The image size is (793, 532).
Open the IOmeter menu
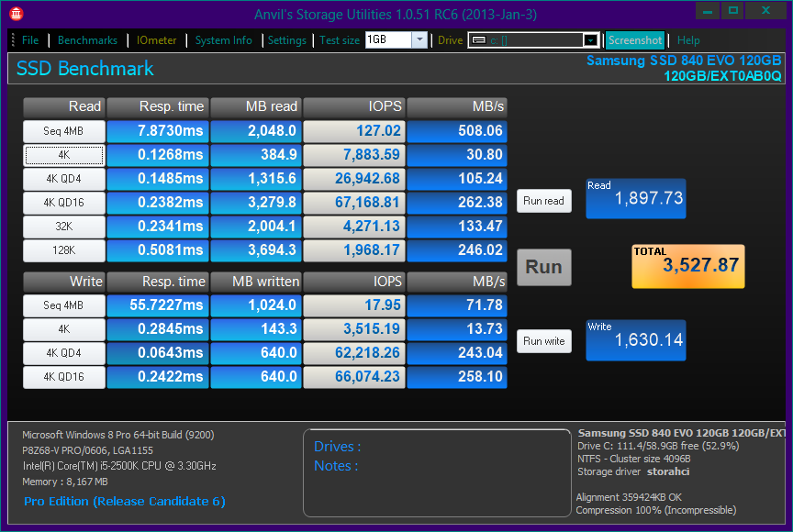pos(156,40)
